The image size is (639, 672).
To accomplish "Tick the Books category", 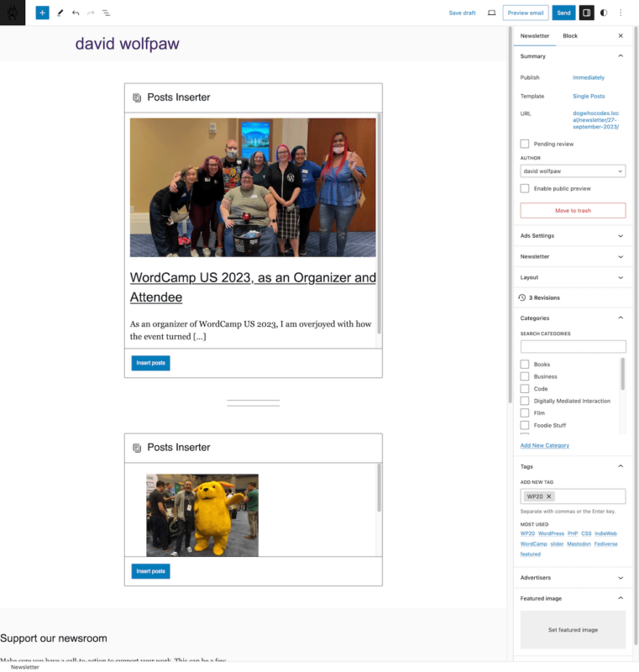I will [525, 365].
